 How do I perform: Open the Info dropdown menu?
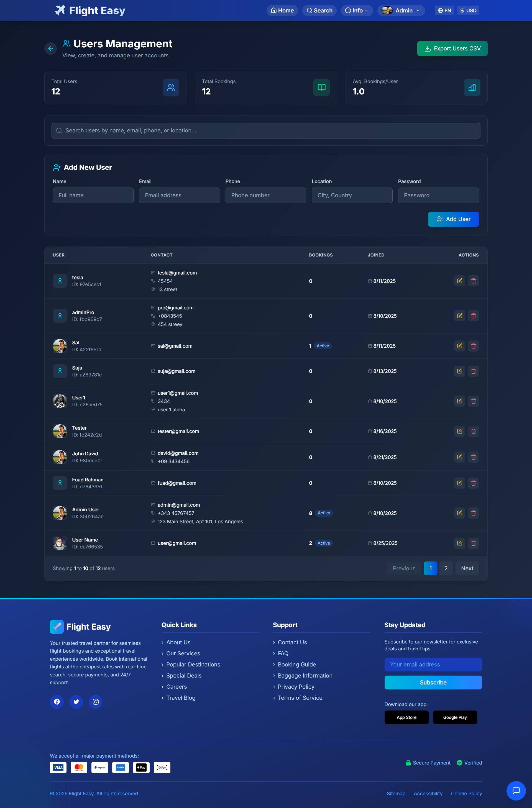coord(357,11)
